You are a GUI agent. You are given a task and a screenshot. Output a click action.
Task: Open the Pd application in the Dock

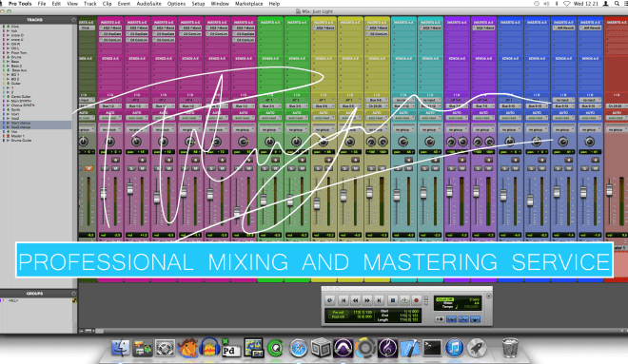pos(230,348)
